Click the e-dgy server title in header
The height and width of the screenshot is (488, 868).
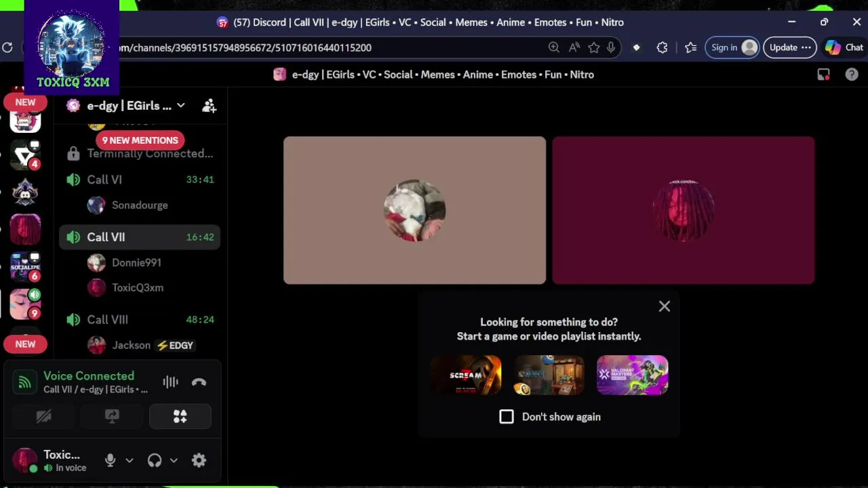tap(443, 75)
